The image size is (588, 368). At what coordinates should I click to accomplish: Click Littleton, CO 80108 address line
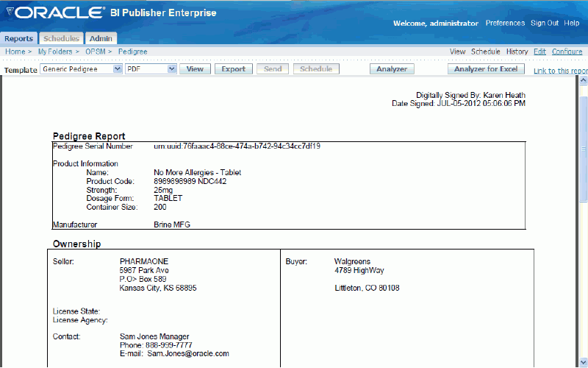(x=367, y=288)
